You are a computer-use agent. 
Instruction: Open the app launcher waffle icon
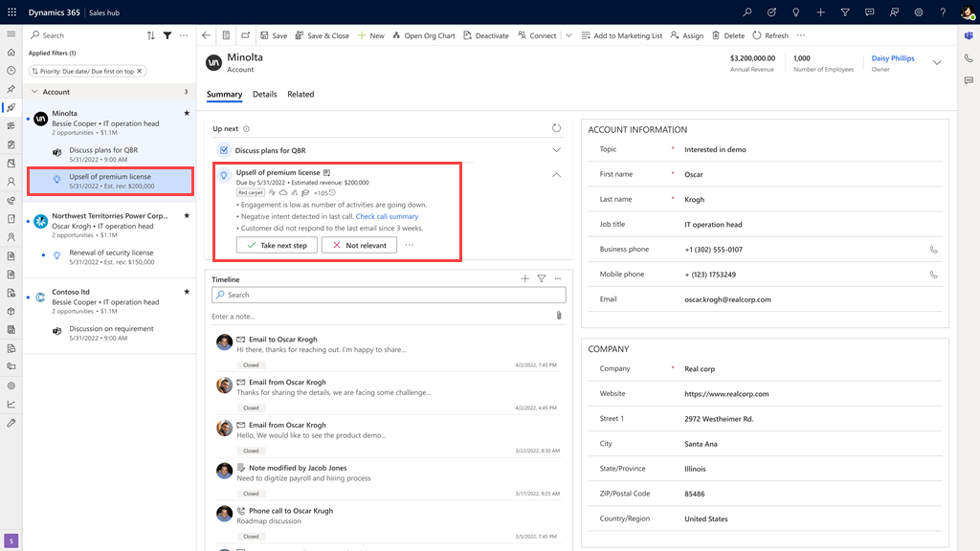[11, 12]
